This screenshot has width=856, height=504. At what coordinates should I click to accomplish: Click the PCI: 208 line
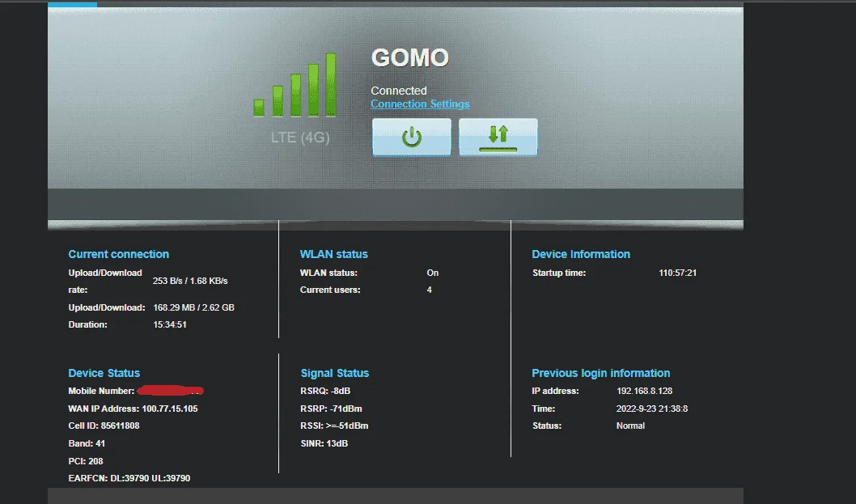pos(86,461)
